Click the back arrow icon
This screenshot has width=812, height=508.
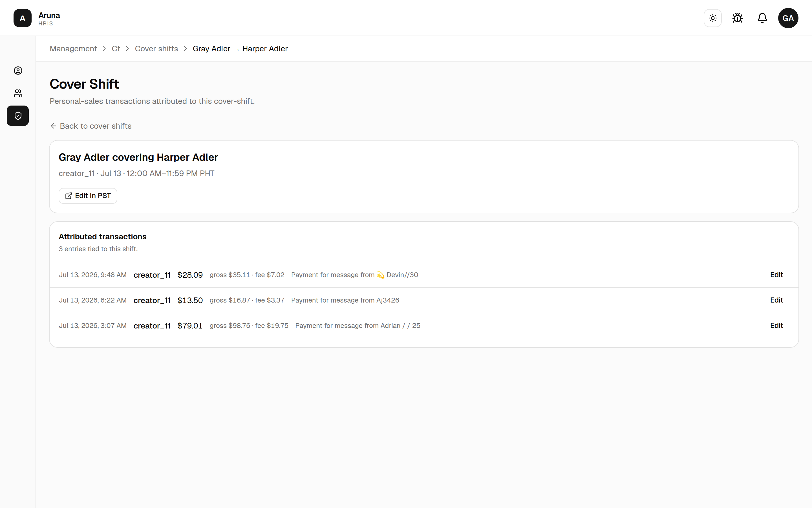[53, 126]
